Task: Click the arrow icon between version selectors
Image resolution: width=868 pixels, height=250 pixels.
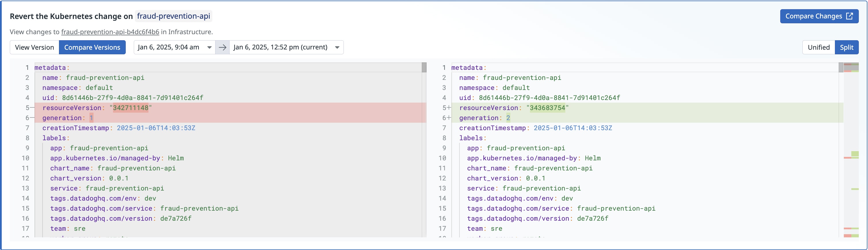Action: [x=222, y=47]
